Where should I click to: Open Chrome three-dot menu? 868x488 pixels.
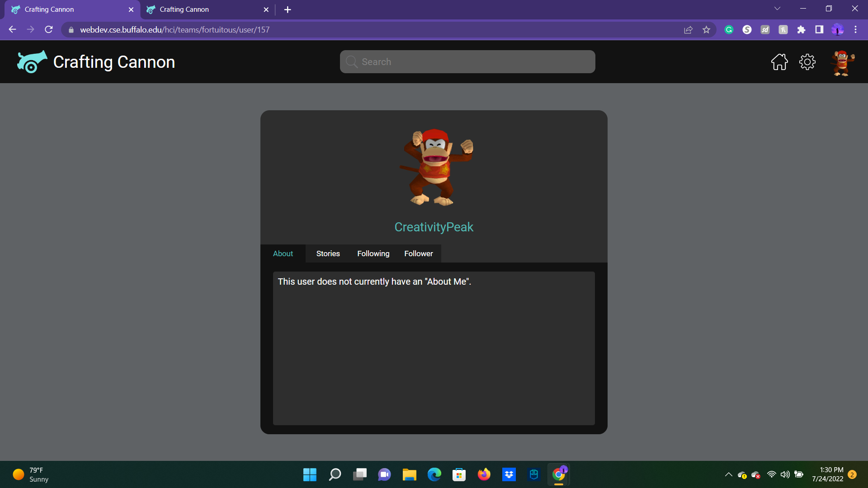pos(855,29)
